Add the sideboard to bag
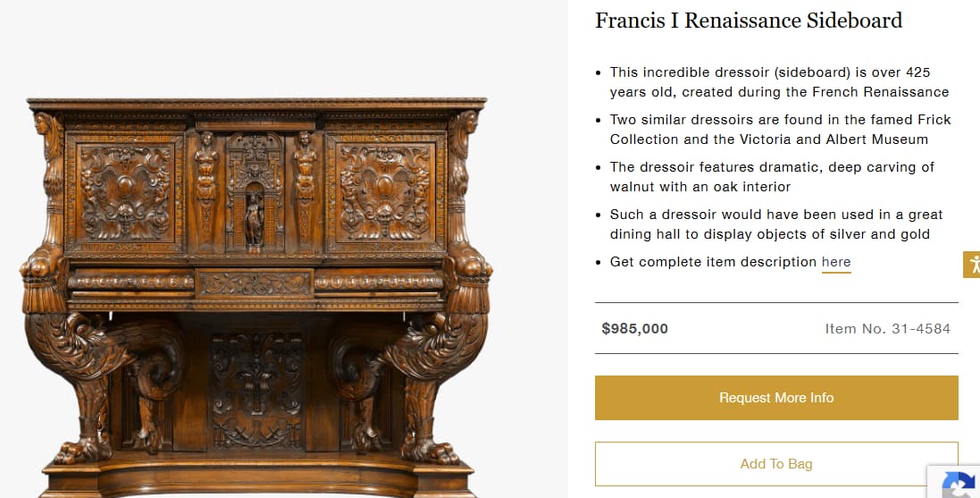 (775, 464)
